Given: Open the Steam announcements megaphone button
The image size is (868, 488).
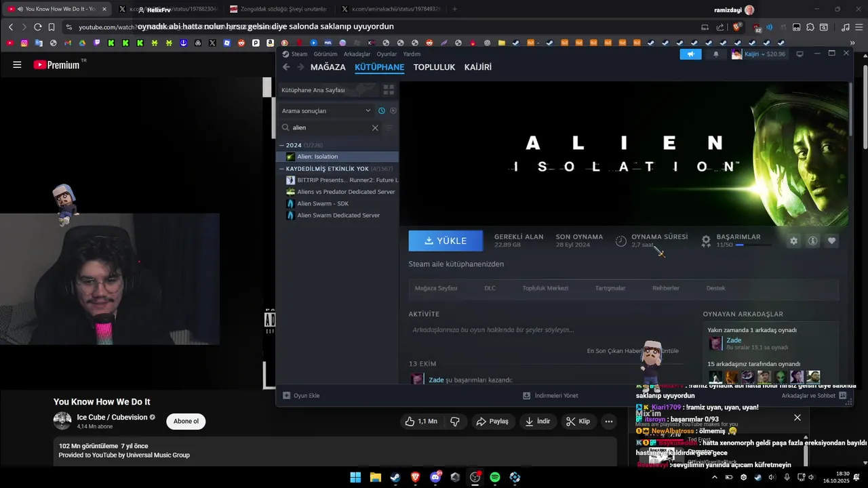Looking at the screenshot, I should tap(691, 54).
